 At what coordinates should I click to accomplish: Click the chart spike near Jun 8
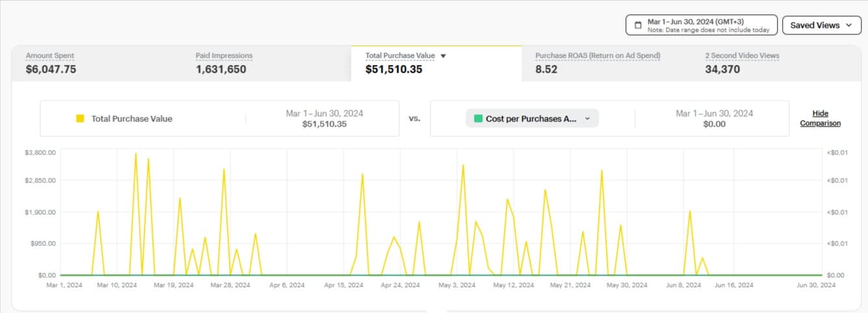click(690, 211)
